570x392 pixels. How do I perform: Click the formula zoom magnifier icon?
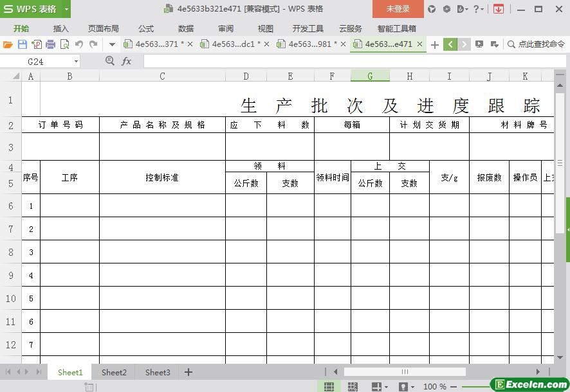tap(110, 61)
